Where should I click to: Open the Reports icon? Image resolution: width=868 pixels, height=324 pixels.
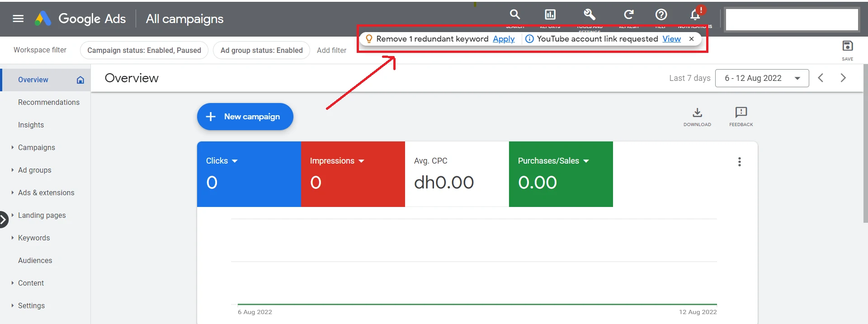click(x=550, y=14)
